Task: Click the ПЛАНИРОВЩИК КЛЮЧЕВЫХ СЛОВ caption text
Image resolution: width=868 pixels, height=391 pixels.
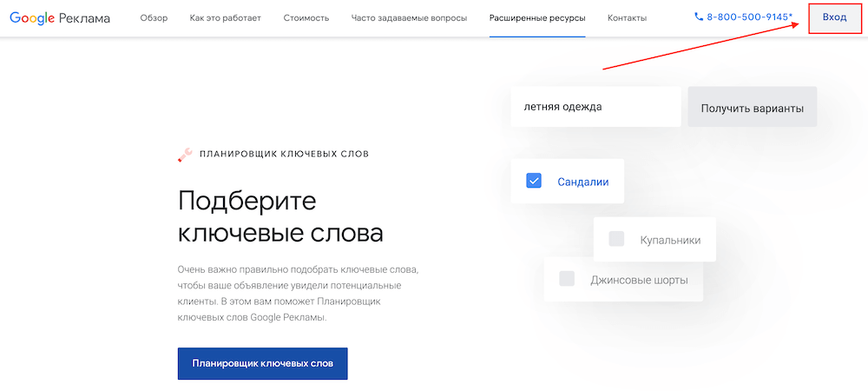Action: (284, 154)
